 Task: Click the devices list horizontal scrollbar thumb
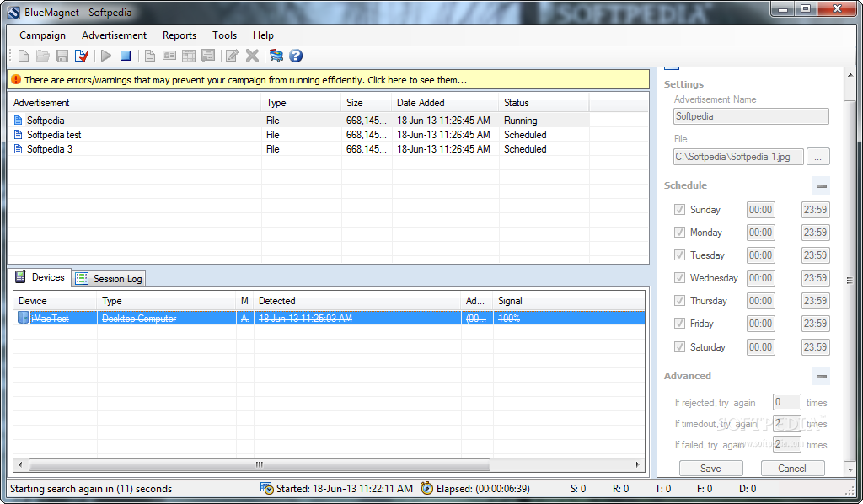click(x=260, y=465)
